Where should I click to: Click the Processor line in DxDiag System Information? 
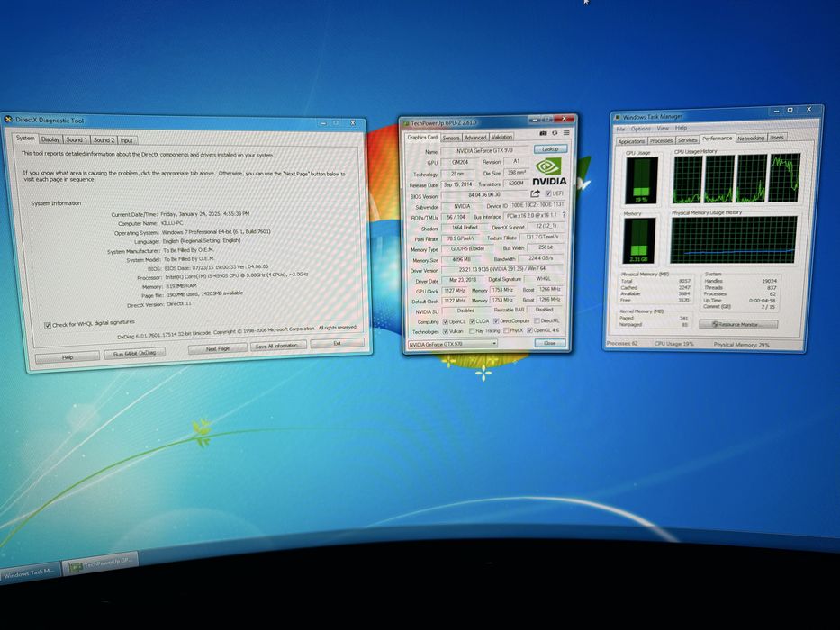(x=223, y=276)
